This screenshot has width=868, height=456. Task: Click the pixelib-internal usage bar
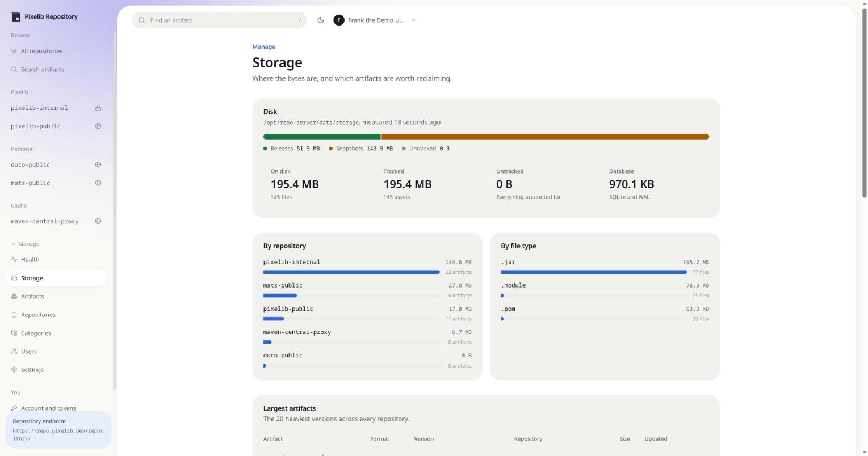coord(351,272)
